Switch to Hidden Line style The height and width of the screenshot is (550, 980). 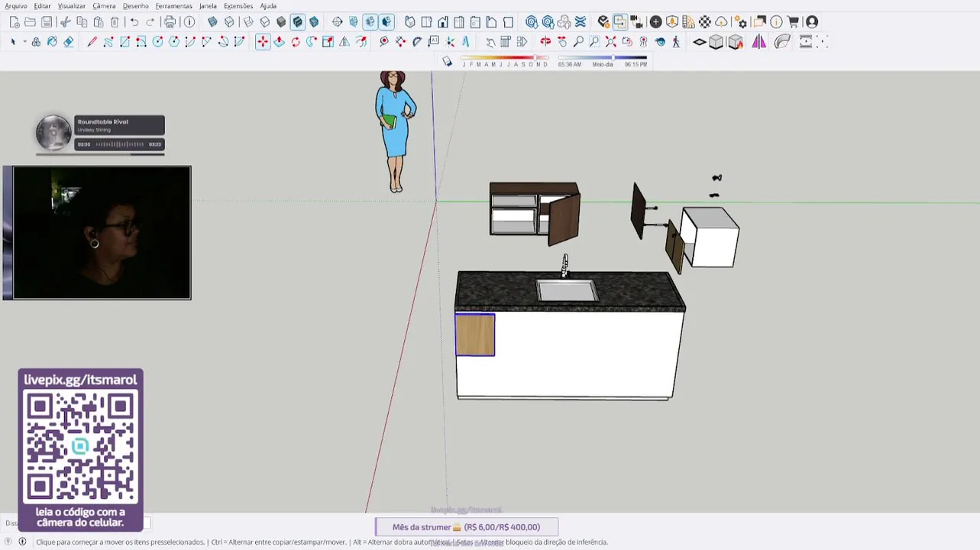(265, 22)
